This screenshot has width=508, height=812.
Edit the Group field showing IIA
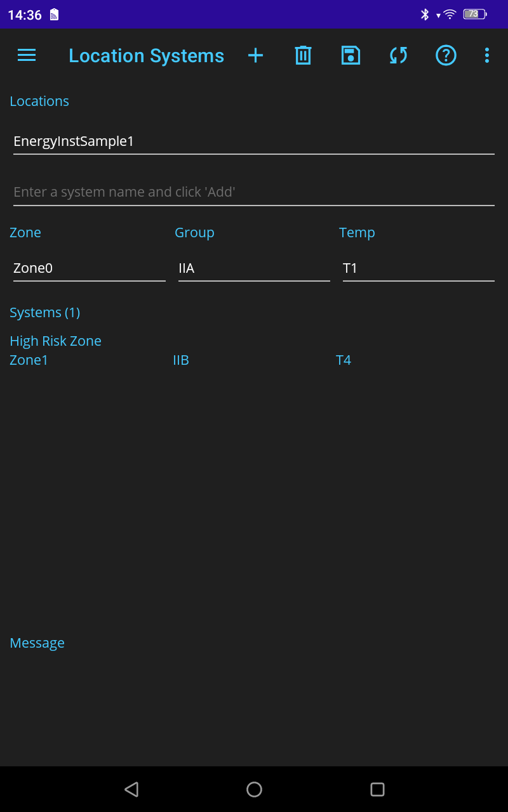tap(254, 268)
